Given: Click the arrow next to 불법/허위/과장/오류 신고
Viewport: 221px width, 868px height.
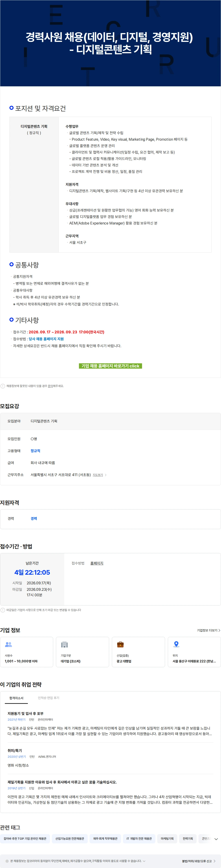Looking at the screenshot, I should coord(215,861).
